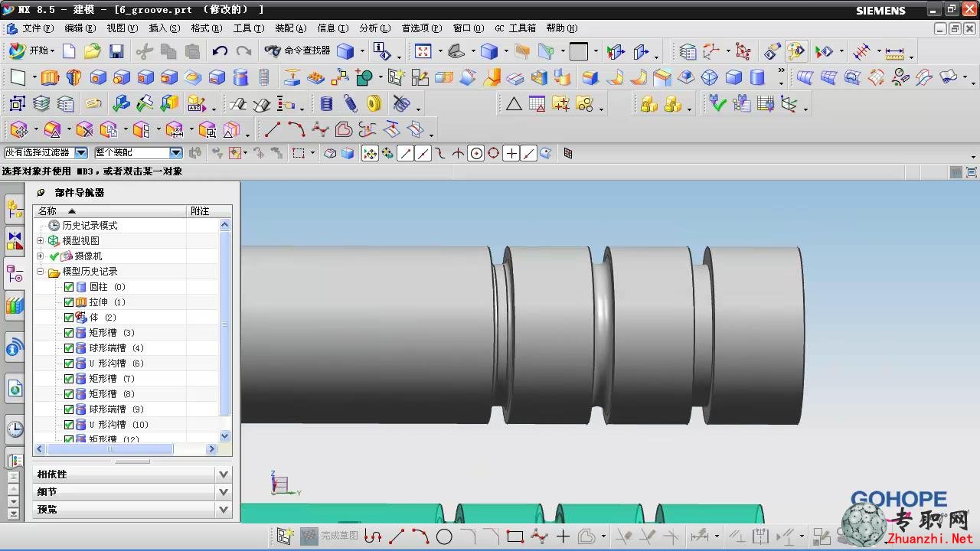Click the navigator vertical scrollbar down arrow
This screenshot has width=980, height=551.
[x=225, y=435]
